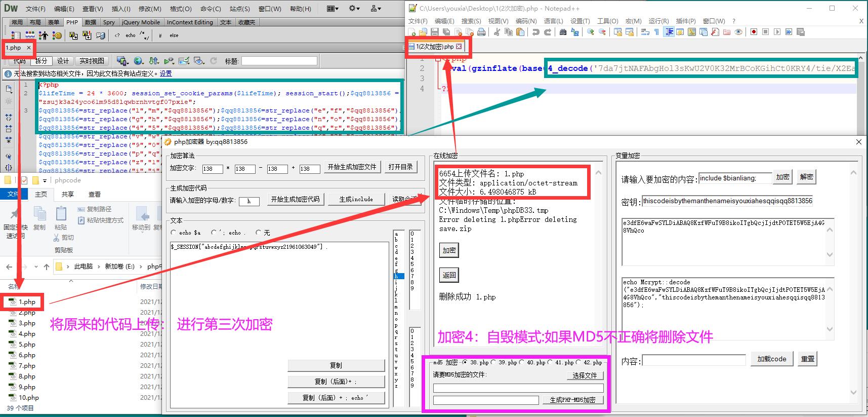Click the 设置 link in the info bar
This screenshot has height=417, width=868.
coord(166,73)
